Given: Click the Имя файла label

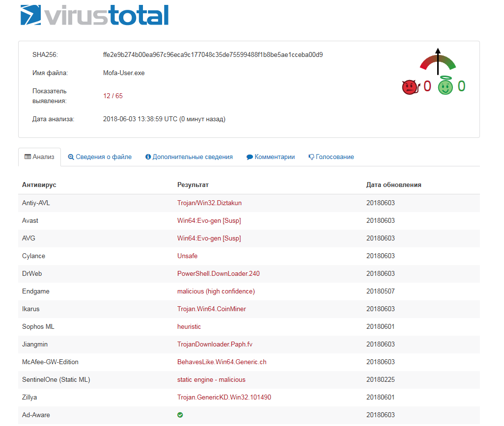Looking at the screenshot, I should coord(50,73).
